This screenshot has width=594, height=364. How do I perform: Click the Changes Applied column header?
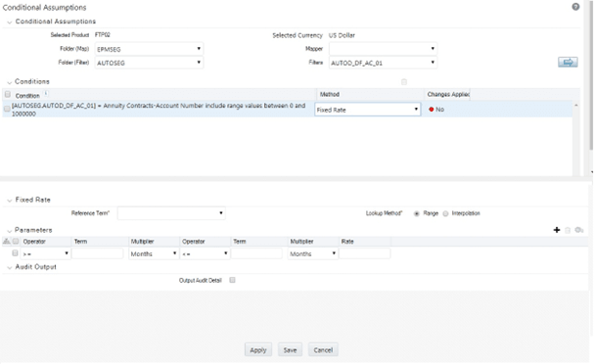[447, 94]
